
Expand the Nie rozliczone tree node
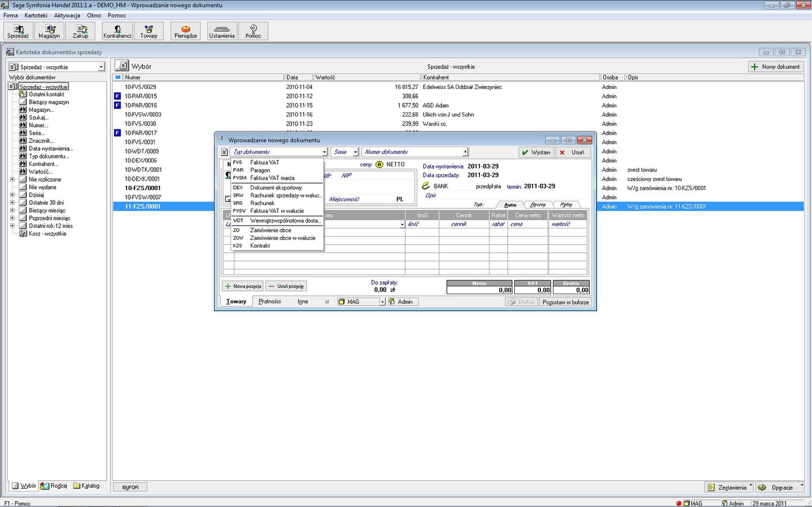point(13,179)
